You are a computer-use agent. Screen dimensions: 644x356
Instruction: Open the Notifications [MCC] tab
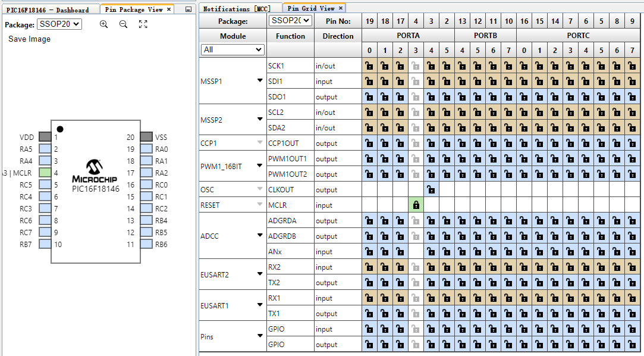coord(237,9)
